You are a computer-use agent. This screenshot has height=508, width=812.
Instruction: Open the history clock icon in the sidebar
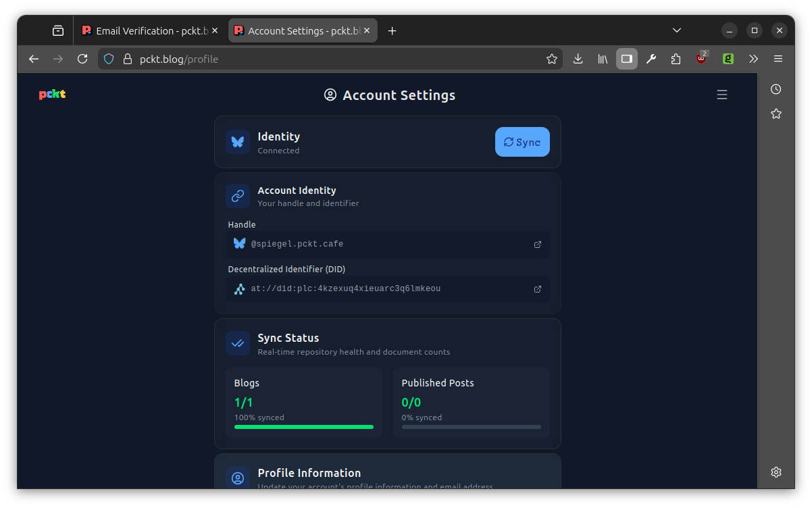[776, 88]
